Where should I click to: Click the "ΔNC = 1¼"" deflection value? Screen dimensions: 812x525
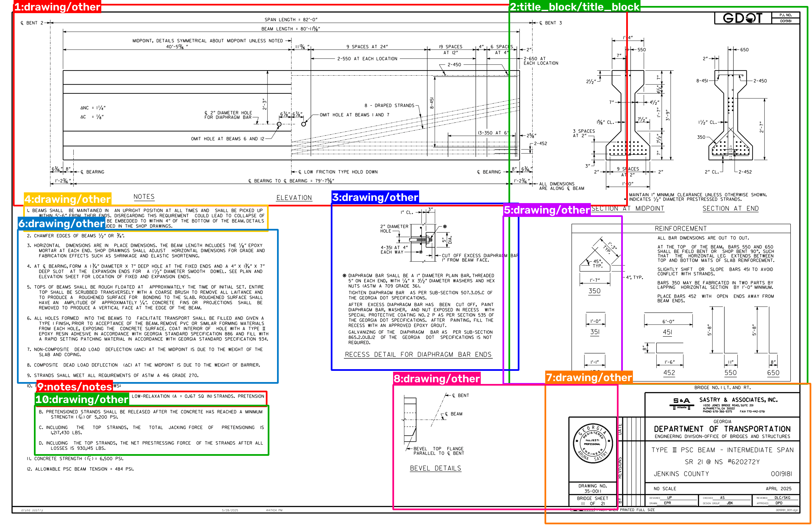click(93, 108)
